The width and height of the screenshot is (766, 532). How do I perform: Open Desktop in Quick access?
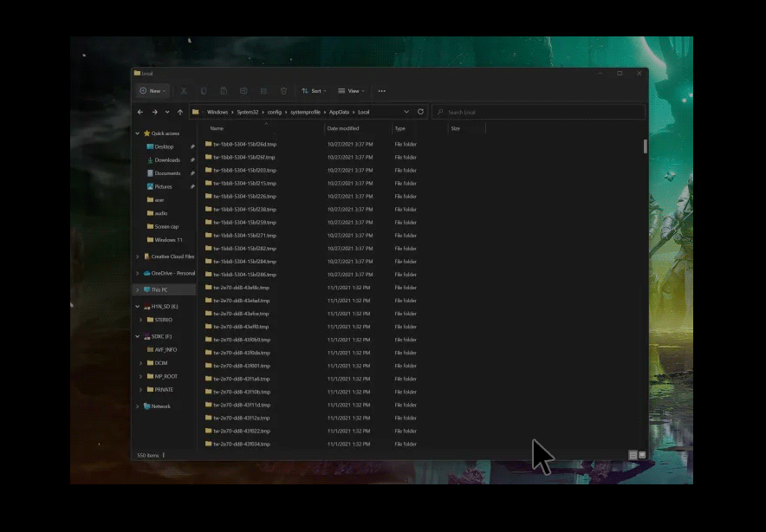pyautogui.click(x=164, y=146)
